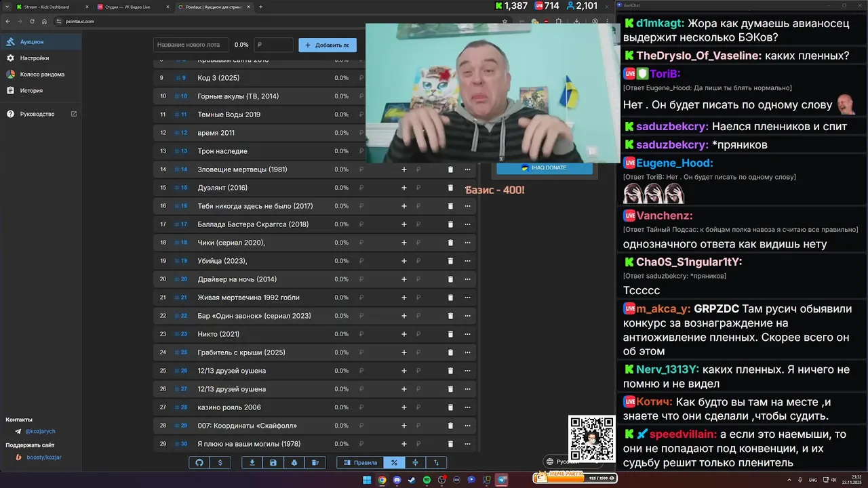Focus the new lot ruble amount field

[x=274, y=45]
